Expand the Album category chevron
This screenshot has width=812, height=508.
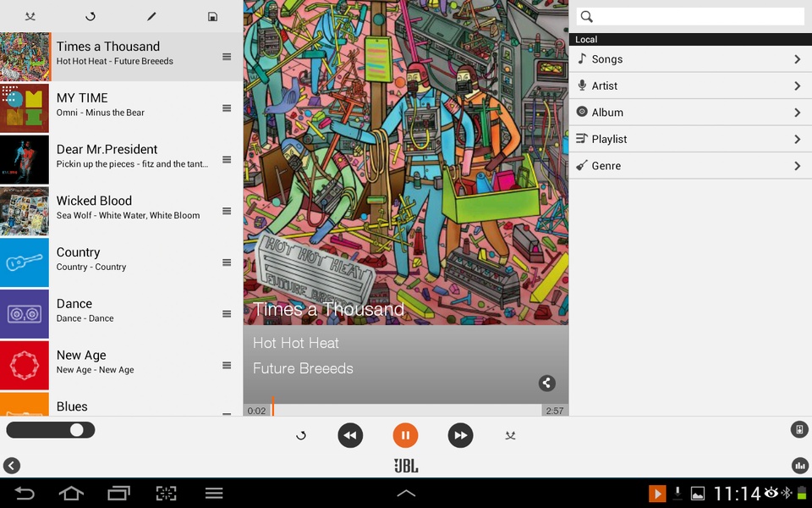(x=798, y=113)
